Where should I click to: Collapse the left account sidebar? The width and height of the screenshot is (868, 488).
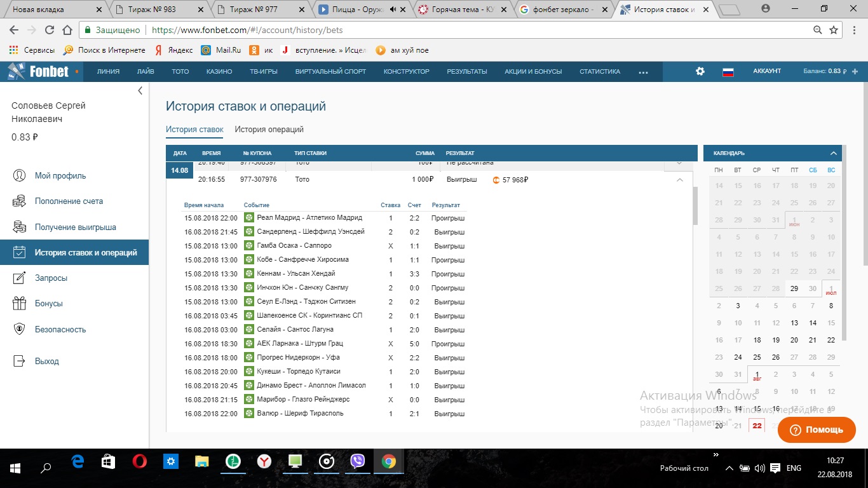click(x=140, y=91)
